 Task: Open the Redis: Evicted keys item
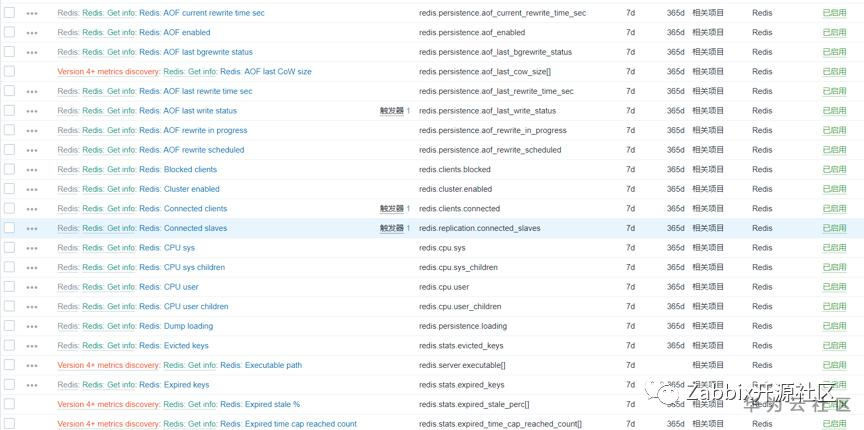click(174, 346)
